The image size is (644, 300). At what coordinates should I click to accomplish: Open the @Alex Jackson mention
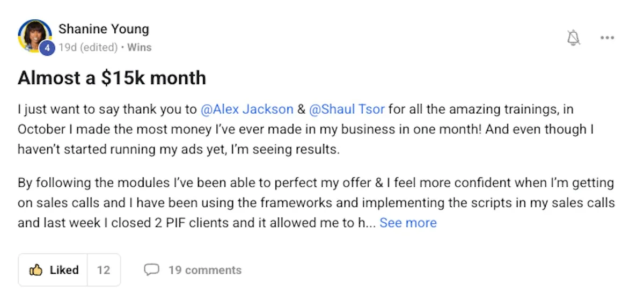coord(247,109)
